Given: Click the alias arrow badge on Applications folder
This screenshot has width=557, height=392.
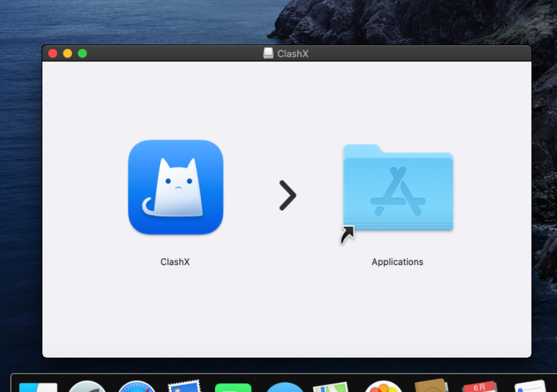Looking at the screenshot, I should coord(347,235).
